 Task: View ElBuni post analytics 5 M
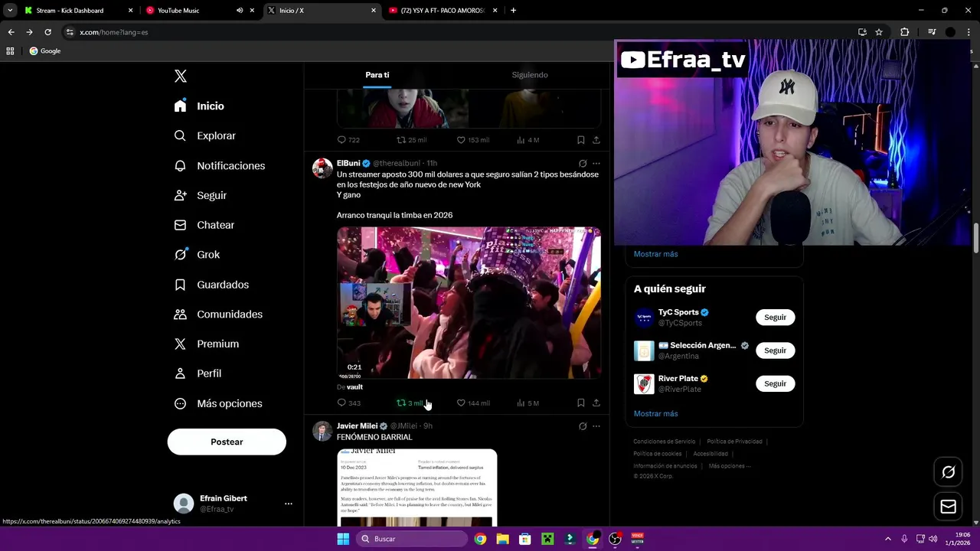[x=528, y=403]
